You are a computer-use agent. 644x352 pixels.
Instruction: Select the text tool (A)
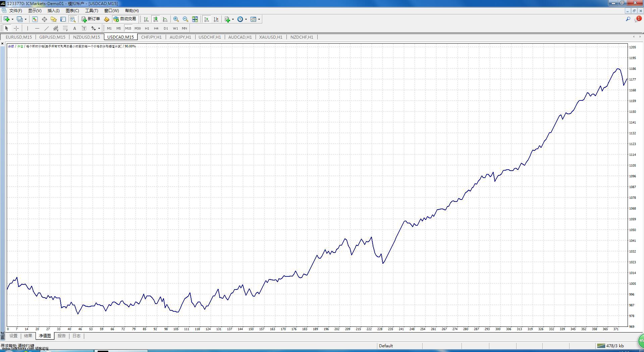74,28
